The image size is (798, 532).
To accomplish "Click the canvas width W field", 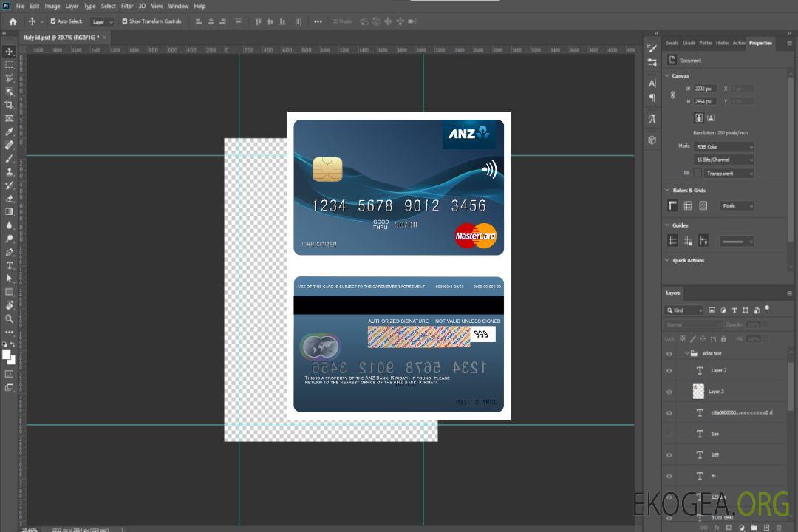I will [705, 89].
